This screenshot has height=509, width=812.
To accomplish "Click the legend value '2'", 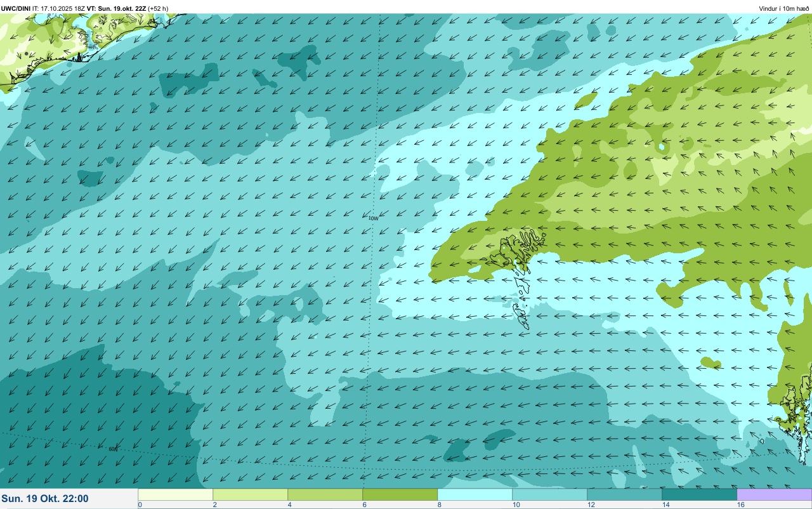I will tap(215, 505).
